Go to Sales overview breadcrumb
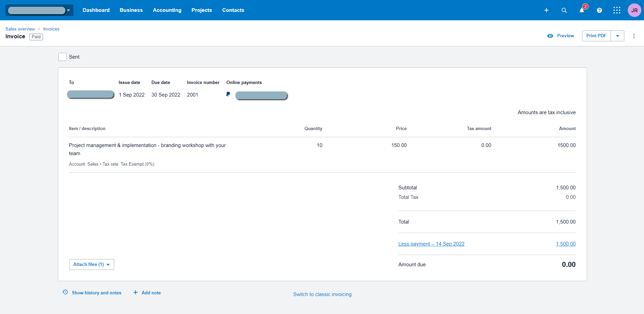 20,29
